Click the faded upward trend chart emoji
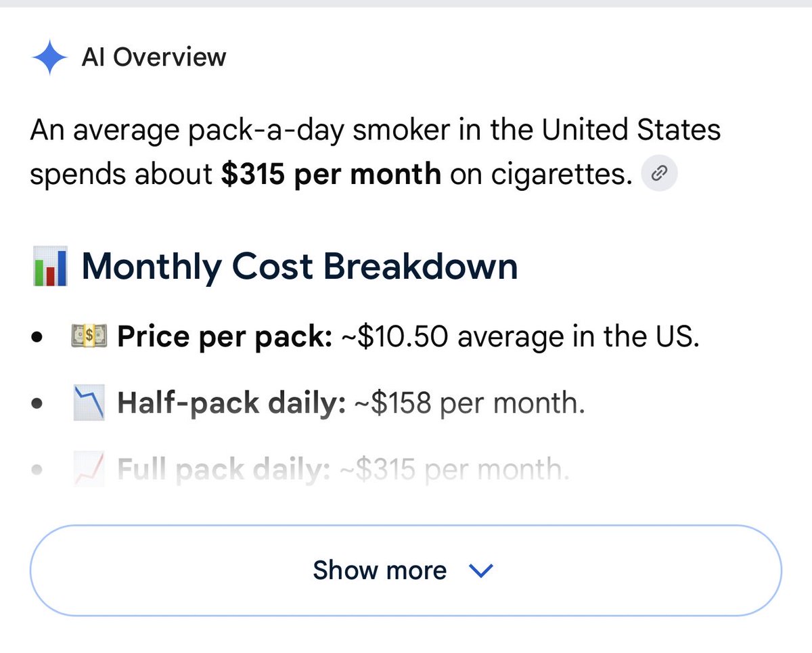Viewport: 812px width, 653px height. 89,470
